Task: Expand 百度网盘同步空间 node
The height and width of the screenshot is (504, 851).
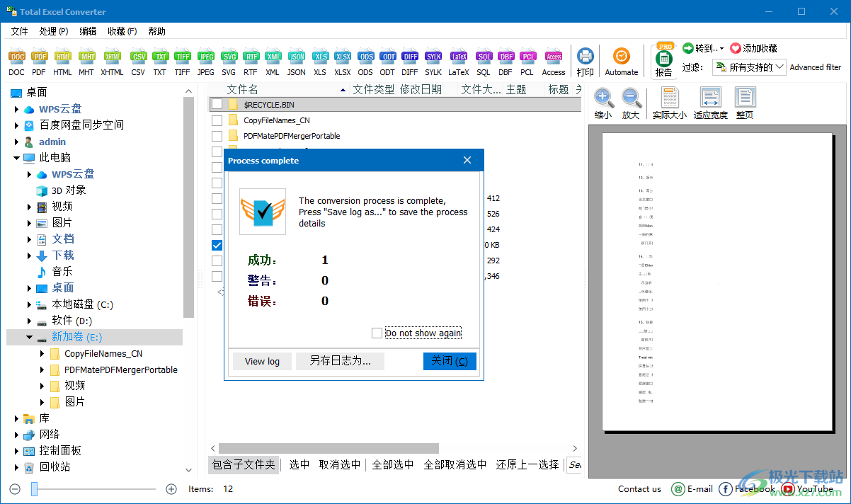Action: point(16,125)
